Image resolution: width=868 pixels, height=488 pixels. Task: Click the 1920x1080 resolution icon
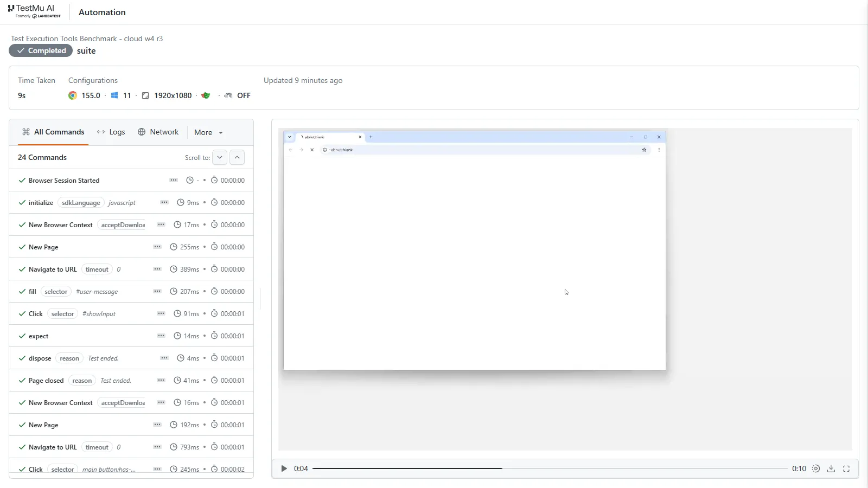[145, 95]
